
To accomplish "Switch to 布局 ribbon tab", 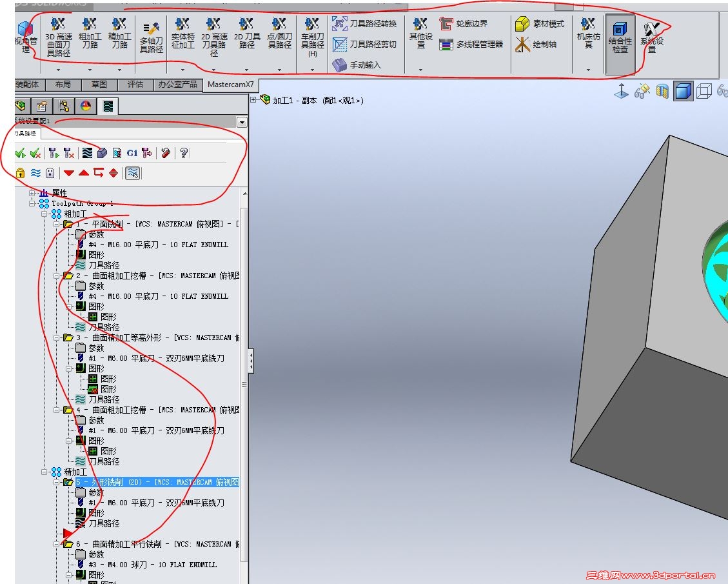I will (x=63, y=85).
